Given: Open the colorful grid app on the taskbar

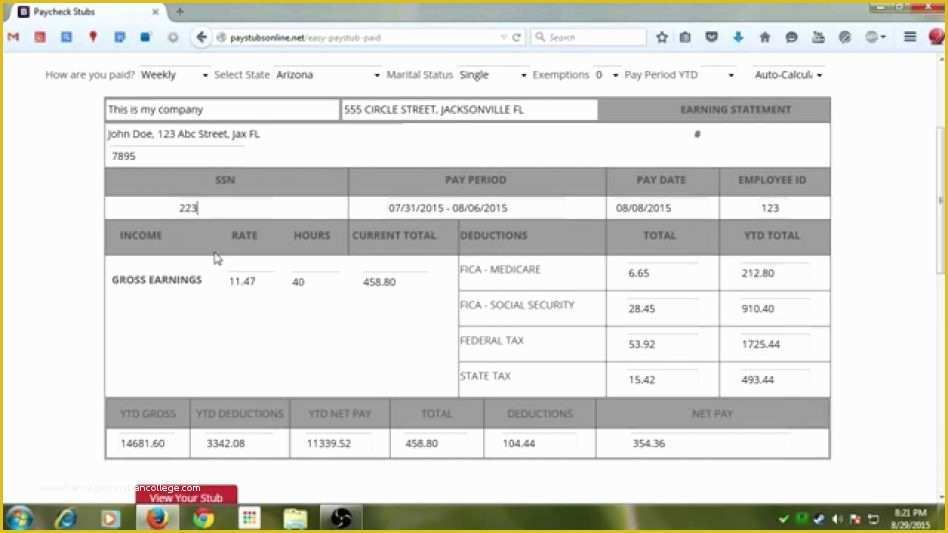Looking at the screenshot, I should (249, 518).
